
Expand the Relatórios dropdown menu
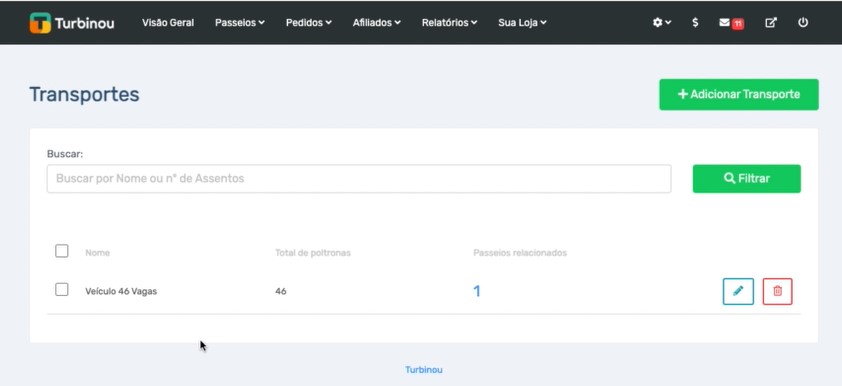point(449,23)
